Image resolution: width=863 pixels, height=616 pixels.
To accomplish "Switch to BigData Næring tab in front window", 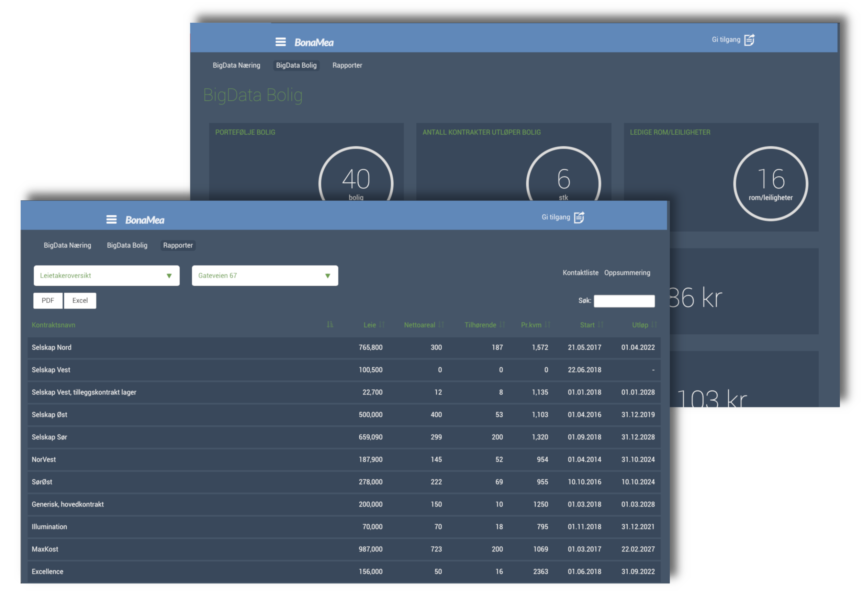I will click(68, 245).
